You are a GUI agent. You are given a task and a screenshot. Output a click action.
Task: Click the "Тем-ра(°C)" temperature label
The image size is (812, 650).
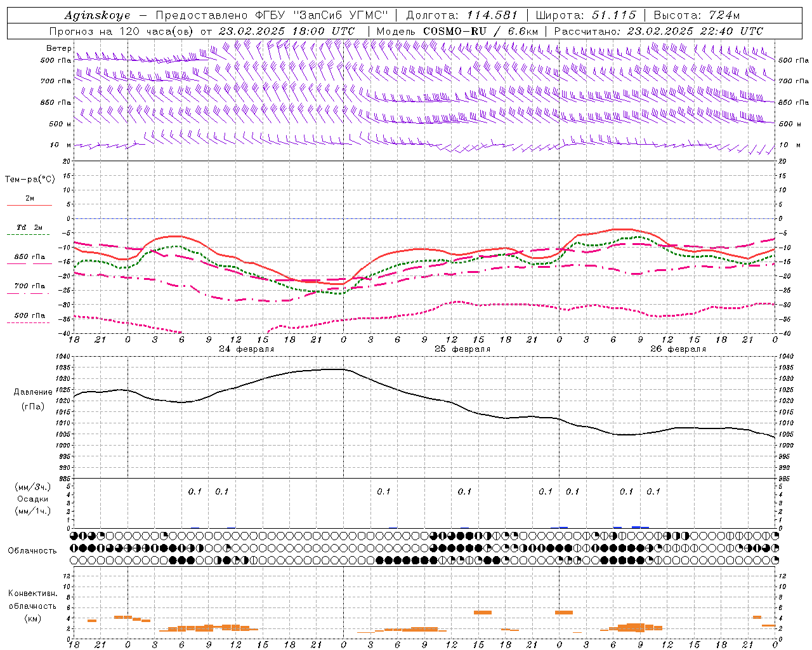pyautogui.click(x=30, y=179)
